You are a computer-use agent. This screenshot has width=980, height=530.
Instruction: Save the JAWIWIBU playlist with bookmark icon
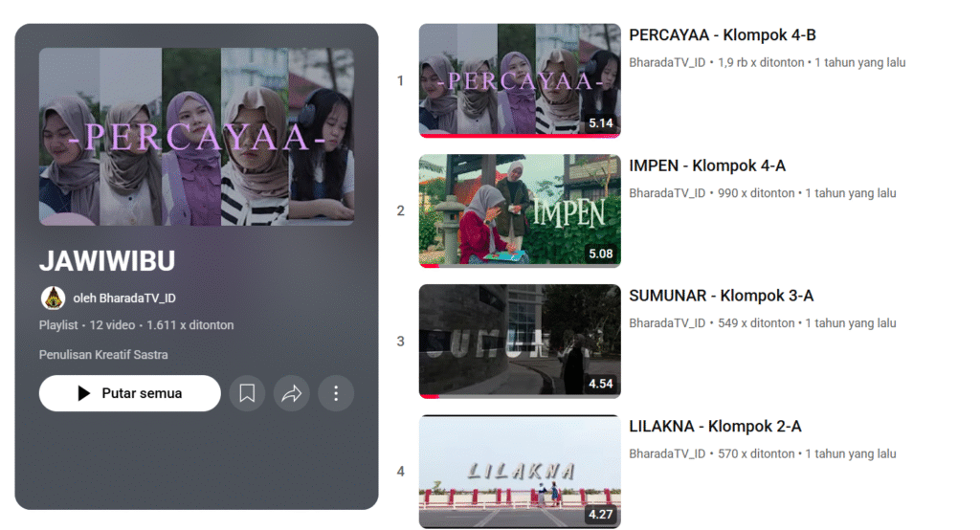247,393
